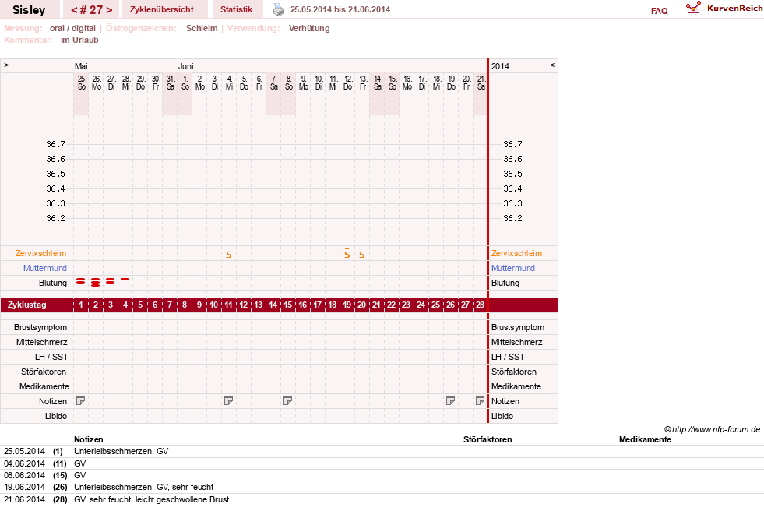Click the 'Schleim' estrogen sign value
The image size is (764, 532).
(x=202, y=28)
